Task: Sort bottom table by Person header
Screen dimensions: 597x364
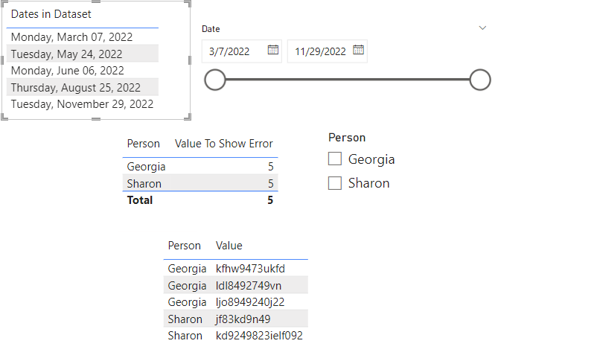Action: coord(185,246)
